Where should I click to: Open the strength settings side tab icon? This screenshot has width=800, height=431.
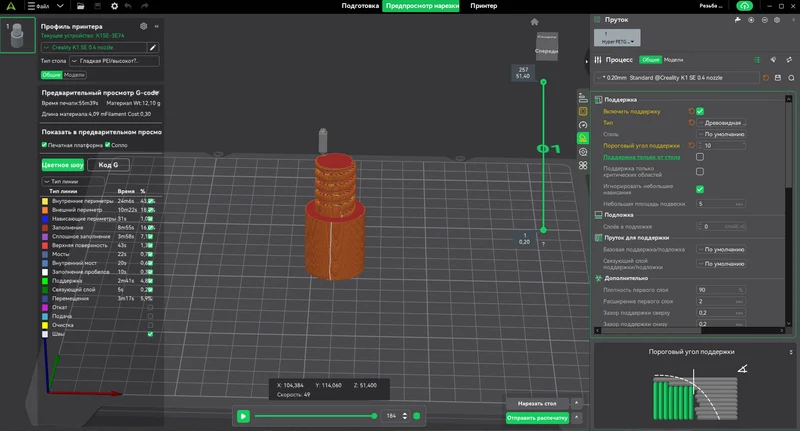pos(583,112)
